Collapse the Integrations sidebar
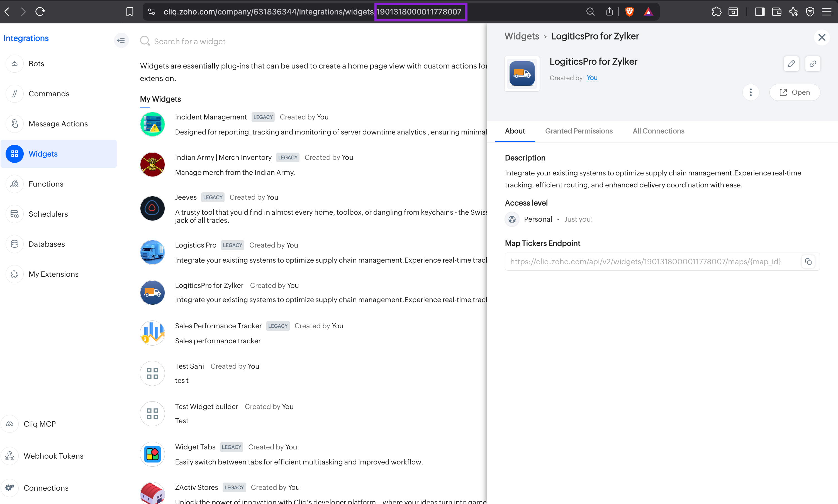The height and width of the screenshot is (504, 838). (x=121, y=40)
